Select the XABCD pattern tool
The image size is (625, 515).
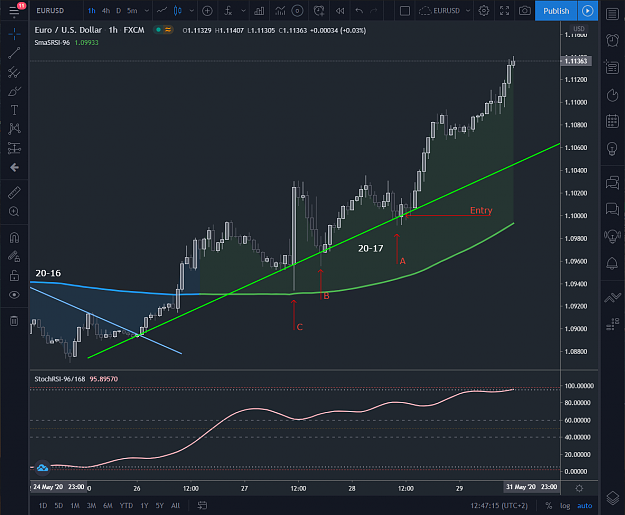tap(14, 129)
